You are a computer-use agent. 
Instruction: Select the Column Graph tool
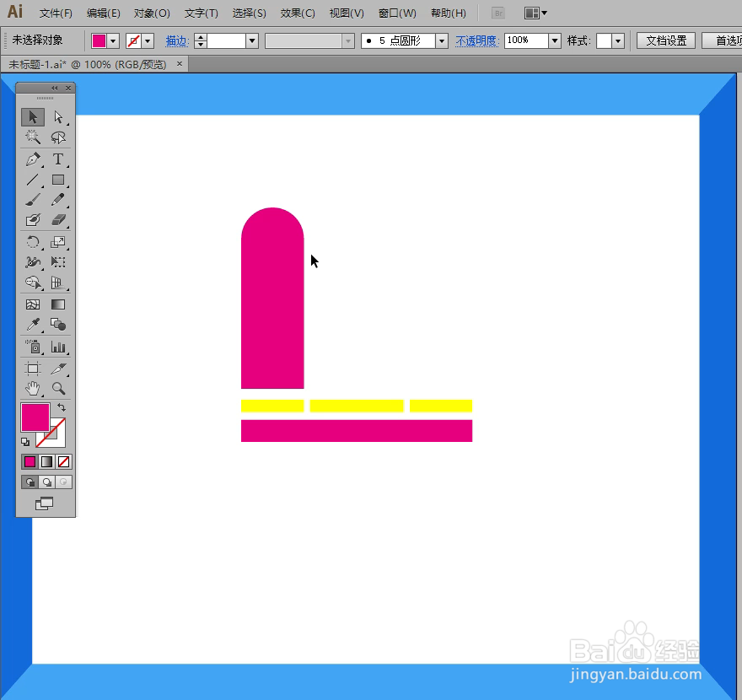(58, 347)
